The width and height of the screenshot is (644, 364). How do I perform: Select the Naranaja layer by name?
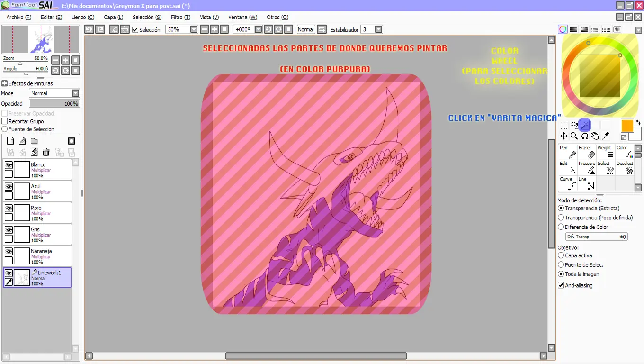coord(41,251)
